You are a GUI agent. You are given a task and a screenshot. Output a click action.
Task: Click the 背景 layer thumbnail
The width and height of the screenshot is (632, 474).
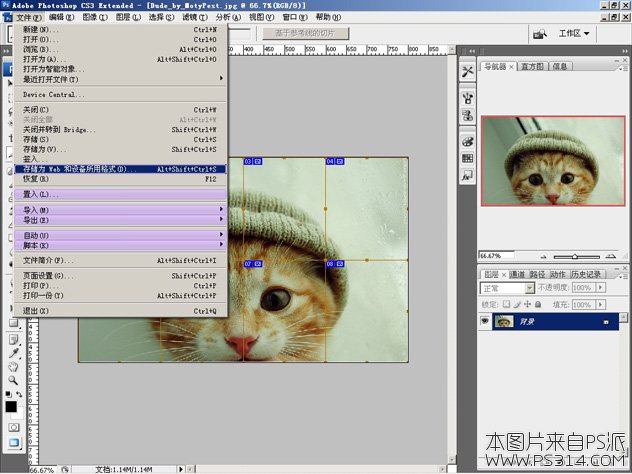pos(505,321)
